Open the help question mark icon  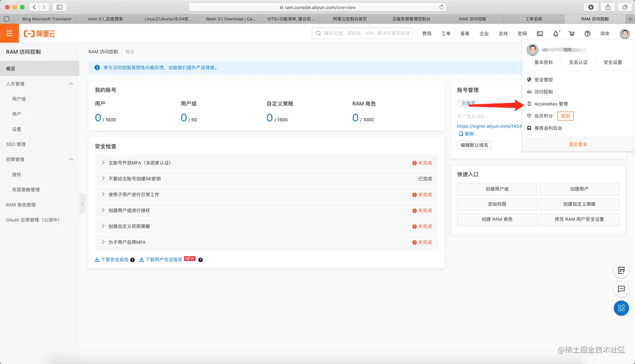point(588,34)
